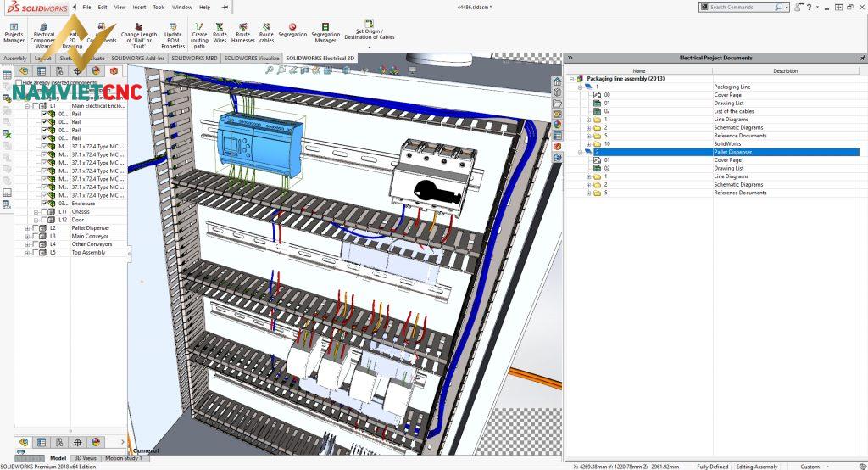Open the Tools menu
Viewport: 868px width, 470px height.
159,7
